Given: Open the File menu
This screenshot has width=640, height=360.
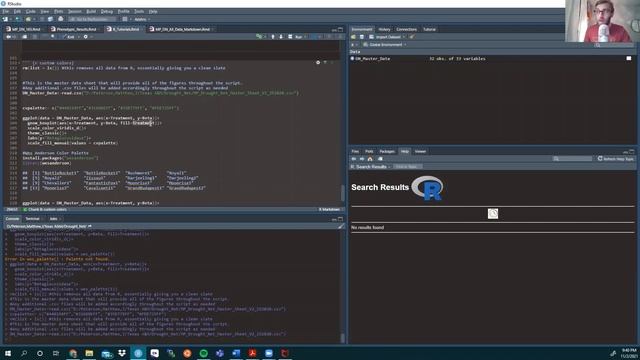Looking at the screenshot, I should point(5,11).
